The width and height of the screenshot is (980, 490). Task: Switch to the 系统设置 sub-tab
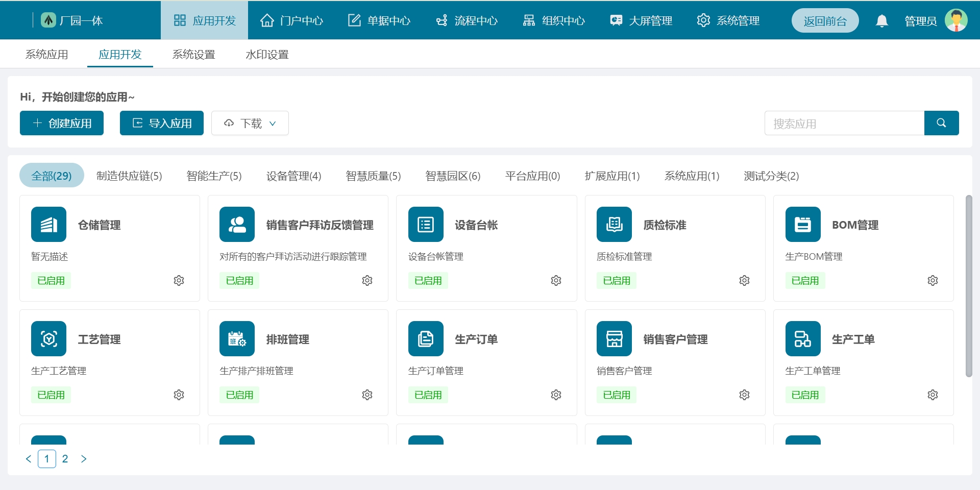pos(193,55)
